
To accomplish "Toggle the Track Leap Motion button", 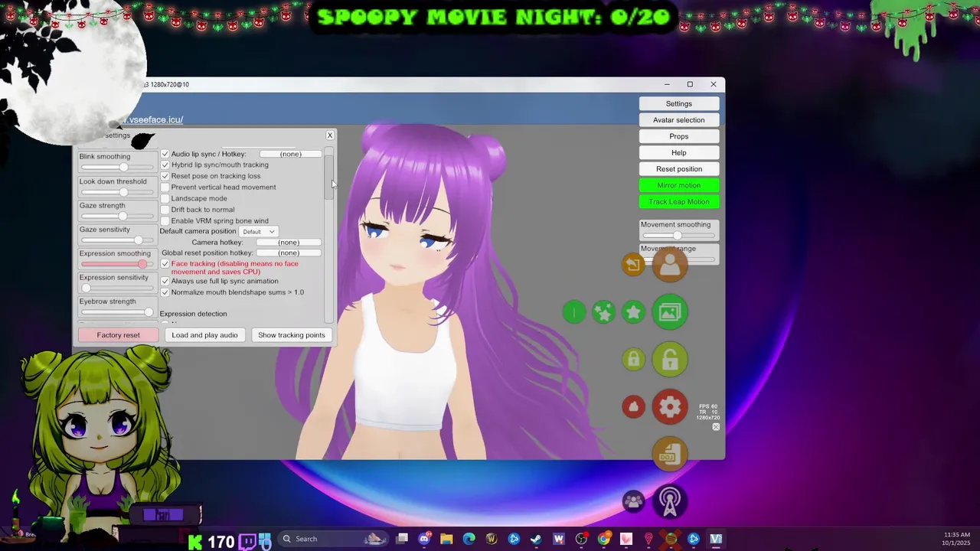I will click(x=679, y=201).
